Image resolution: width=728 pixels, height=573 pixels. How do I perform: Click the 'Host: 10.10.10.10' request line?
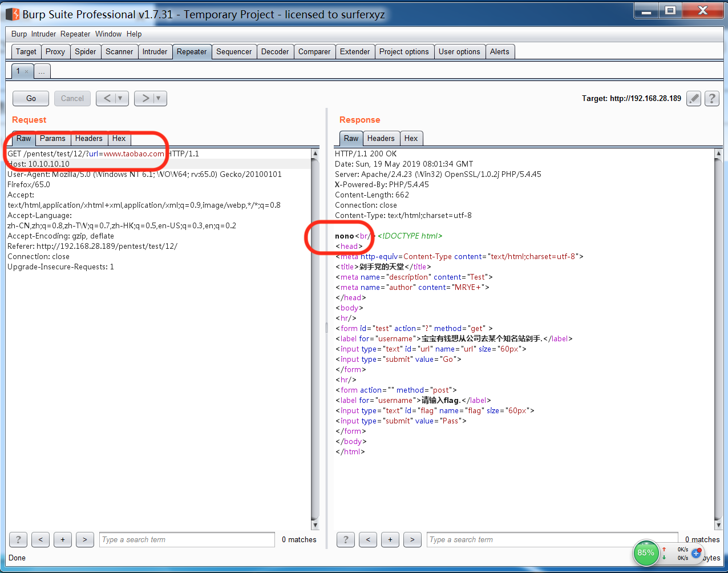tap(38, 164)
